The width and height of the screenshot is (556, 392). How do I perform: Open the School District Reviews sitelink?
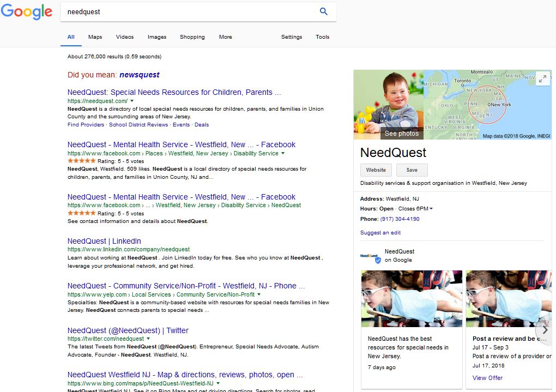(138, 125)
